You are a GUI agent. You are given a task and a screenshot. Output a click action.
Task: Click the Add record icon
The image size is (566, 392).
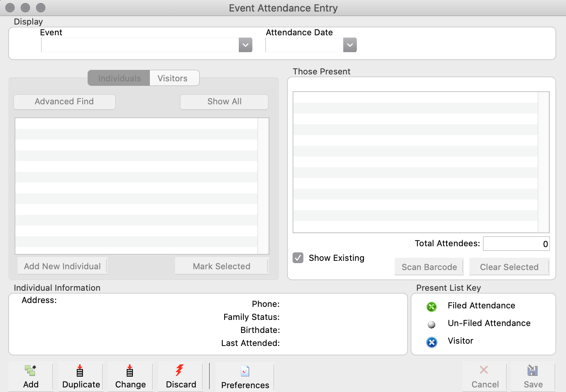[x=30, y=371]
